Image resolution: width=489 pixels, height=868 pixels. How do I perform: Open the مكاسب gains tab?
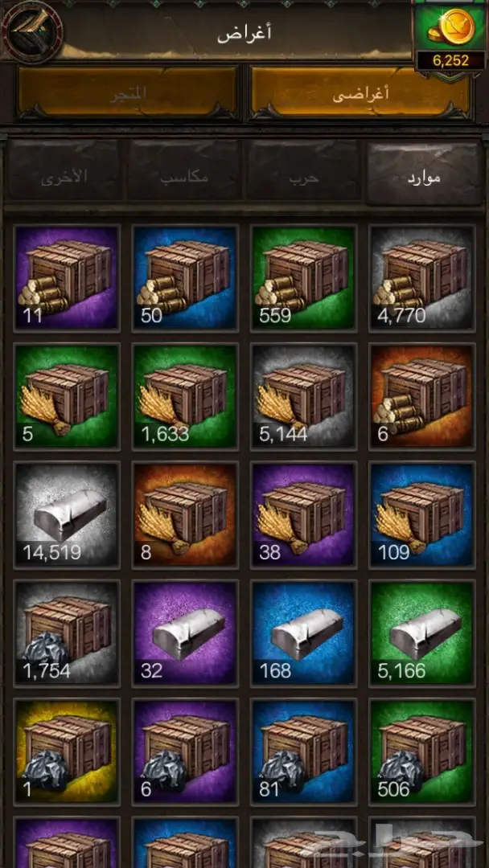pyautogui.click(x=184, y=172)
